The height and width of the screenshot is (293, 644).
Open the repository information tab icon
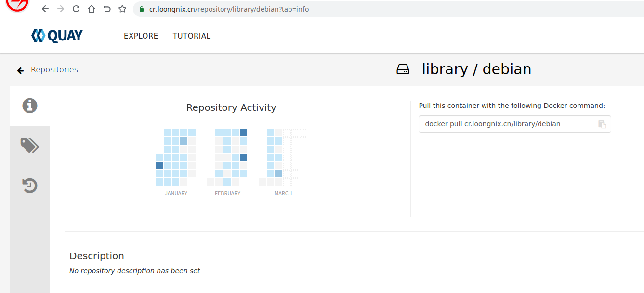pos(30,106)
